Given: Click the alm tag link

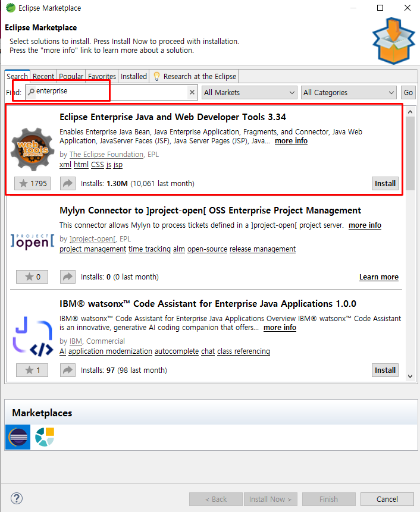Looking at the screenshot, I should tap(179, 249).
